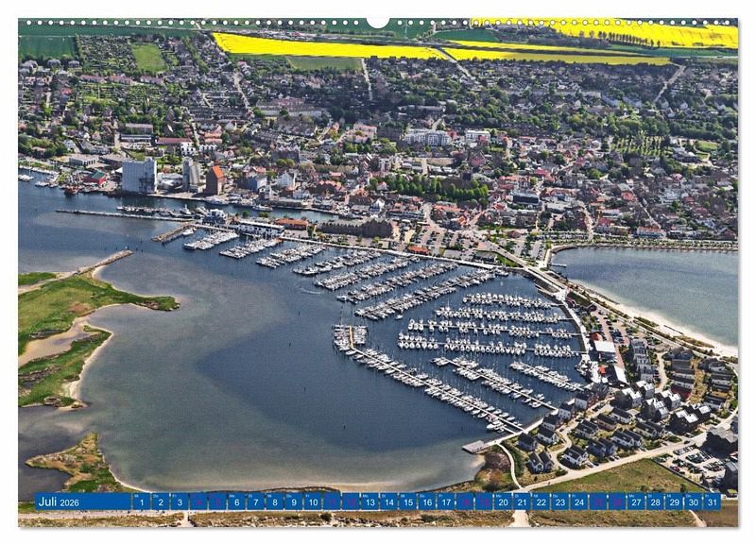
Task: Select date cell 20 in the calendar strip
Action: pos(503,502)
